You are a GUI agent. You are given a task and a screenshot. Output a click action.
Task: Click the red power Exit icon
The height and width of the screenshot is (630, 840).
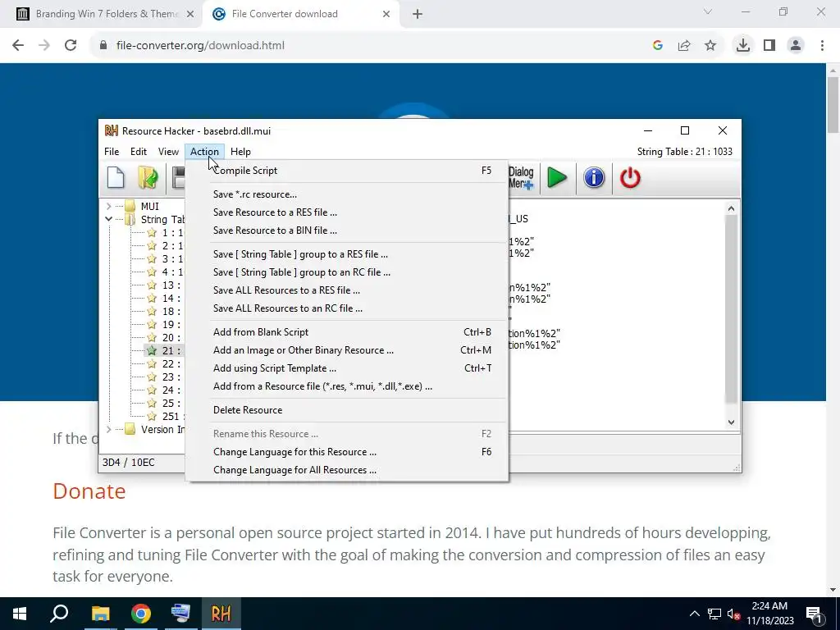pyautogui.click(x=630, y=178)
